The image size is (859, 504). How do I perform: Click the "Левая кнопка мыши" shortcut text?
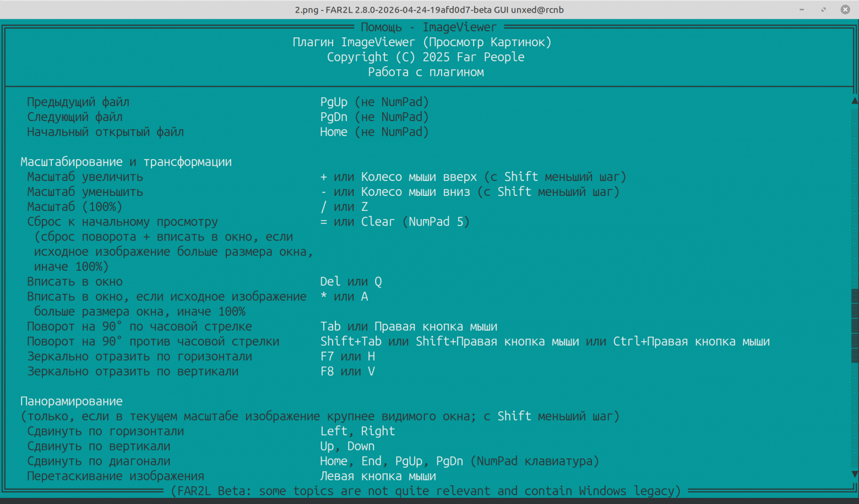click(378, 476)
